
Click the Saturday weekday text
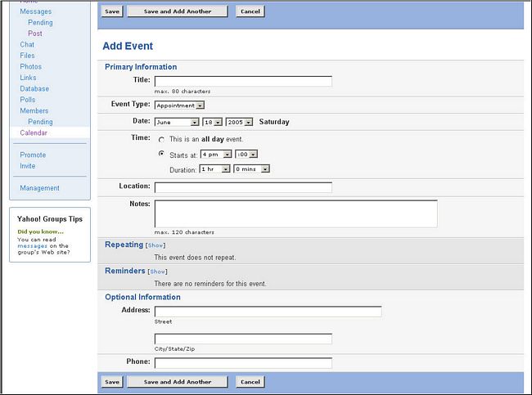[x=274, y=122]
